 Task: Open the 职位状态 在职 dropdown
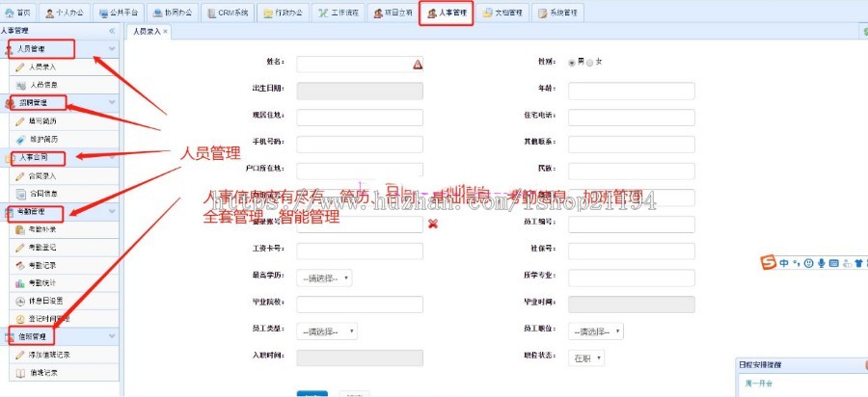pyautogui.click(x=586, y=358)
